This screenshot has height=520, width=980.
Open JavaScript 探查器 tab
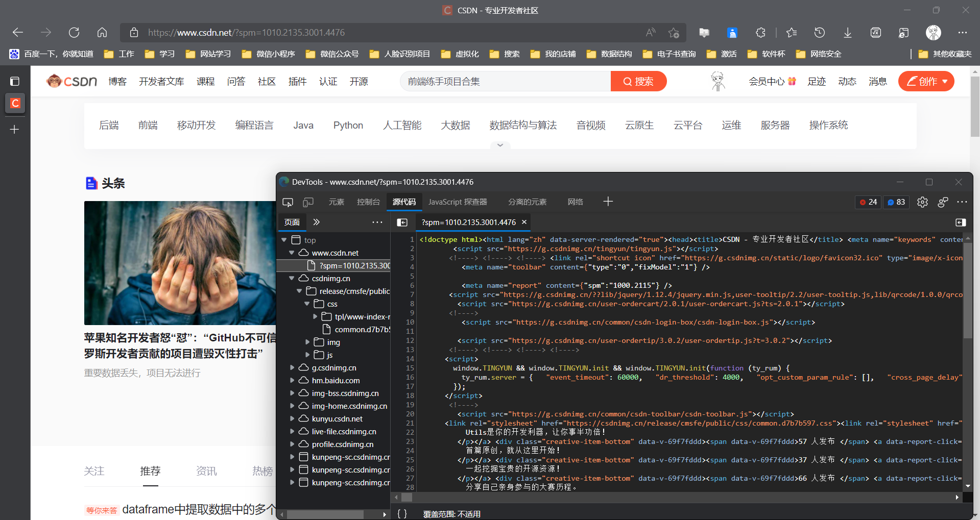458,202
